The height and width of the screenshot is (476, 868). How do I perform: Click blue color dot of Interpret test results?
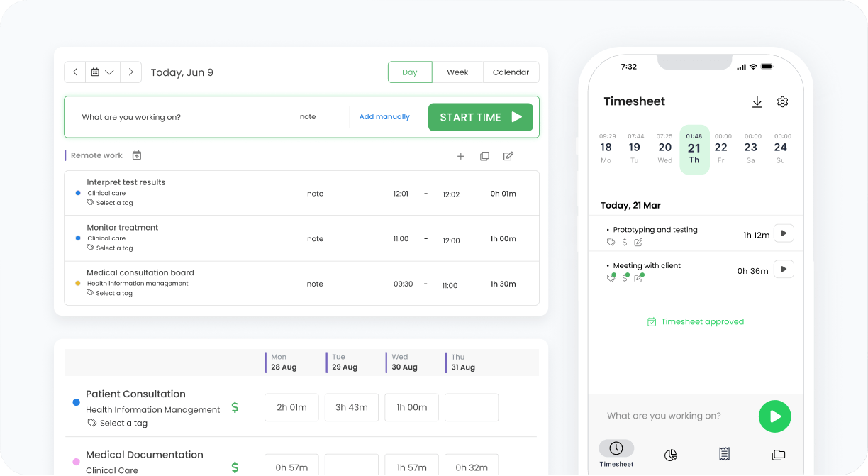(x=78, y=193)
